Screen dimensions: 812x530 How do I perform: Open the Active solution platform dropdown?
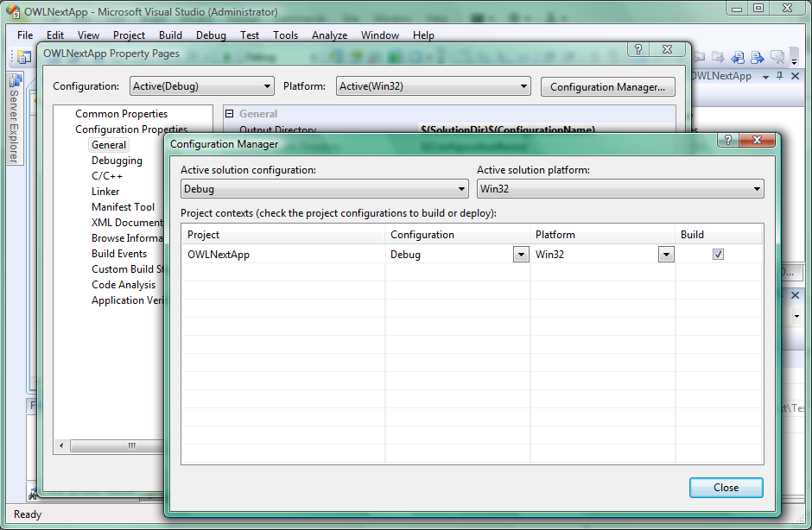620,189
